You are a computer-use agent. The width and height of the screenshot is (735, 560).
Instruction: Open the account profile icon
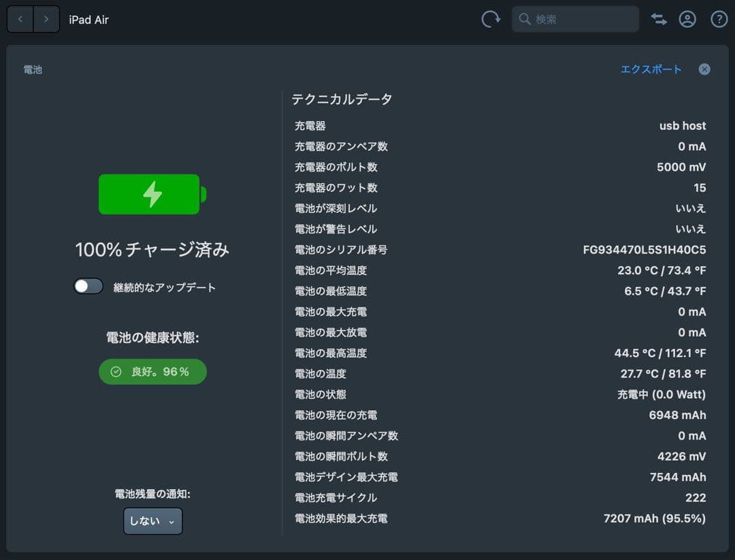pos(687,19)
